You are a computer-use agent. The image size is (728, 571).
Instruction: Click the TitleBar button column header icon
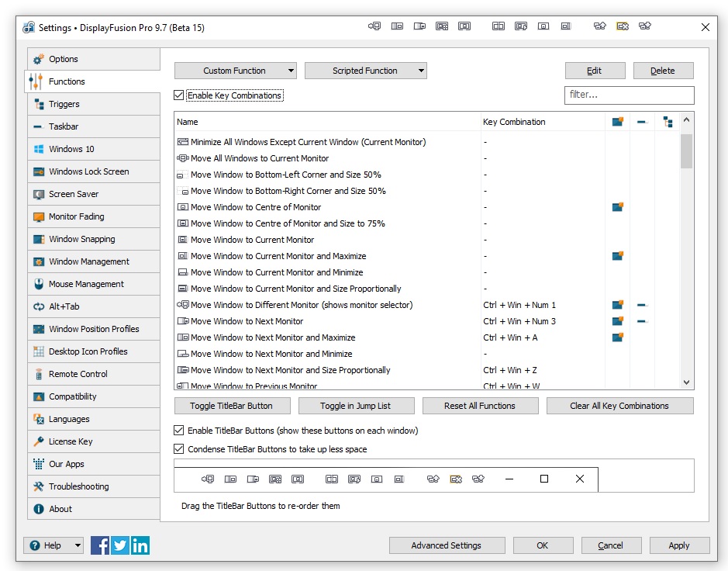617,122
